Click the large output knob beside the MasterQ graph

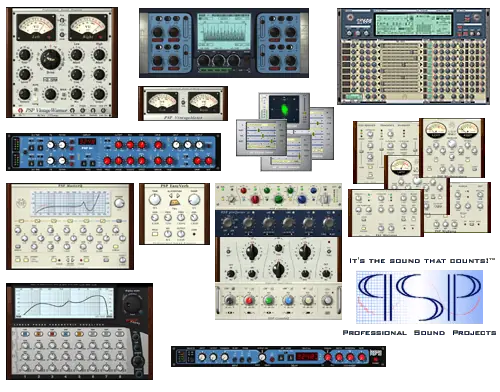[x=119, y=203]
